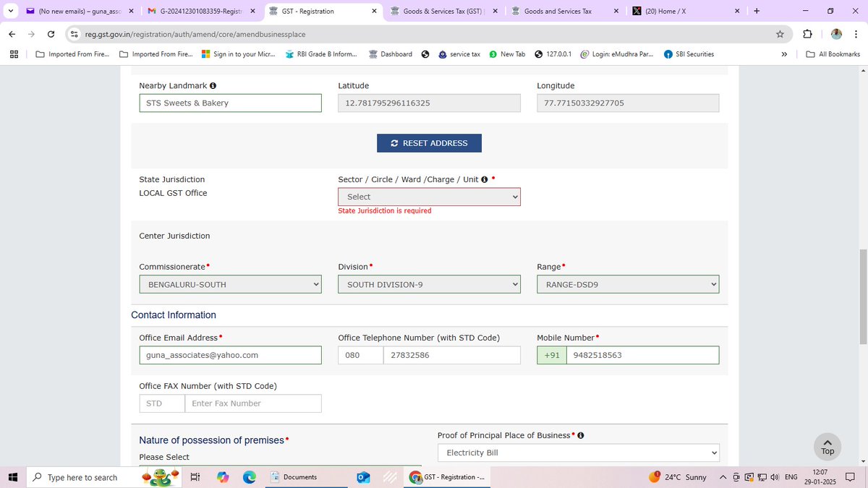Open the RBI Grade B Inform... bookmark
868x488 pixels.
(322, 54)
